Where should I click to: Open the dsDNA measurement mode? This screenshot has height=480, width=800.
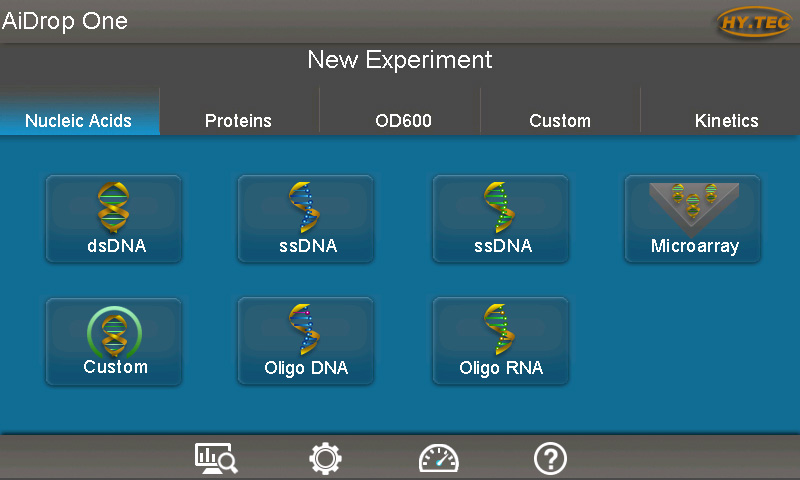coord(114,219)
